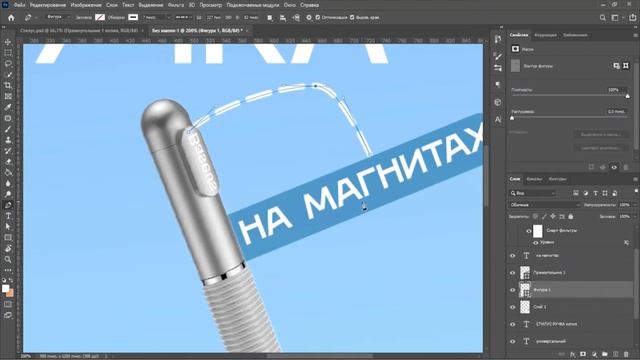Viewport: 640px width, 360px height.
Task: Toggle the Уровни filter visibility eye
Action: coord(536,242)
